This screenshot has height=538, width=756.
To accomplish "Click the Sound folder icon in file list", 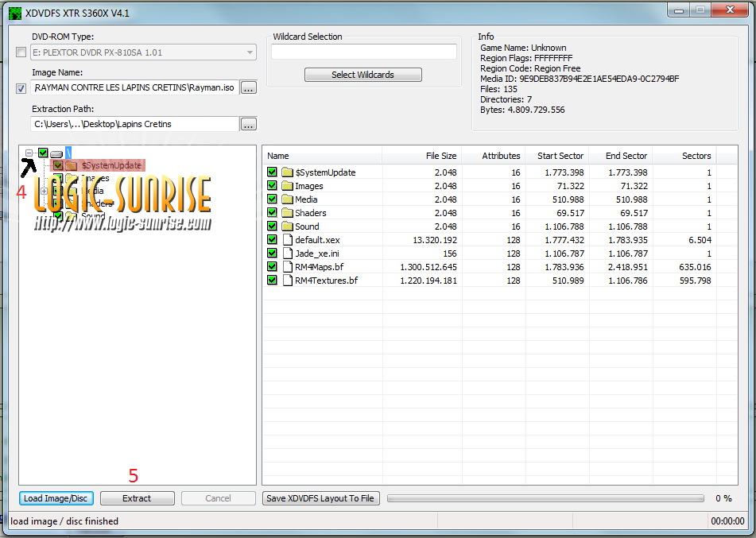I will pyautogui.click(x=287, y=226).
